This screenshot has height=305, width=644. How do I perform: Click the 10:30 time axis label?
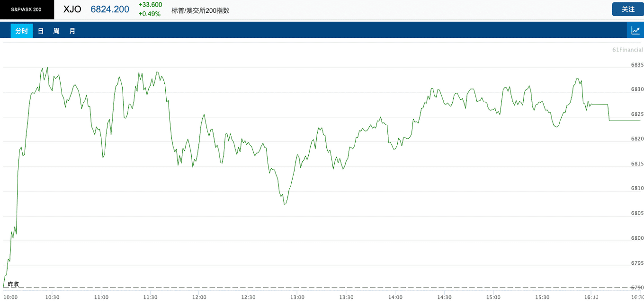pyautogui.click(x=52, y=297)
